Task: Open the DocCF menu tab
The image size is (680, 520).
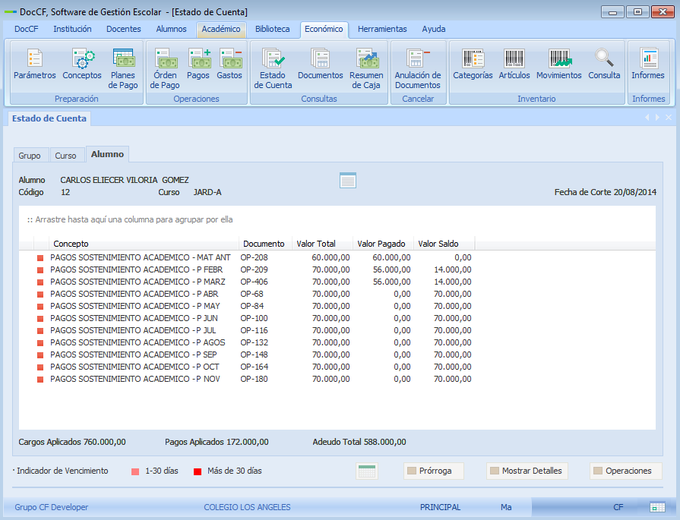Action: [26, 29]
